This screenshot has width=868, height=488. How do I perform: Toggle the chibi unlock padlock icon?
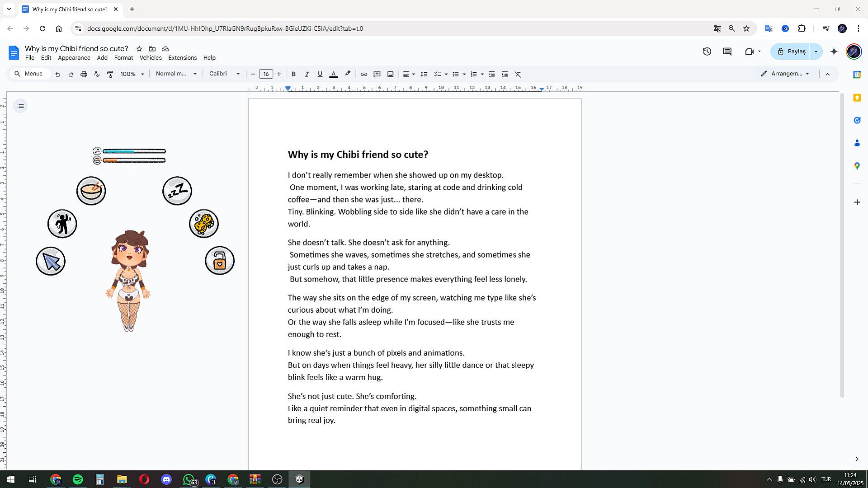coord(220,261)
